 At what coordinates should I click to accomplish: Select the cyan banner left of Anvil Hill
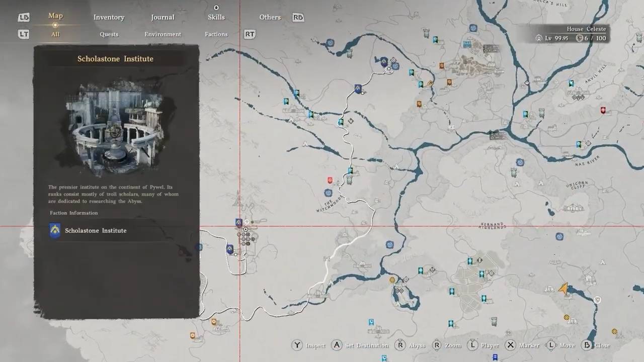pos(571,83)
